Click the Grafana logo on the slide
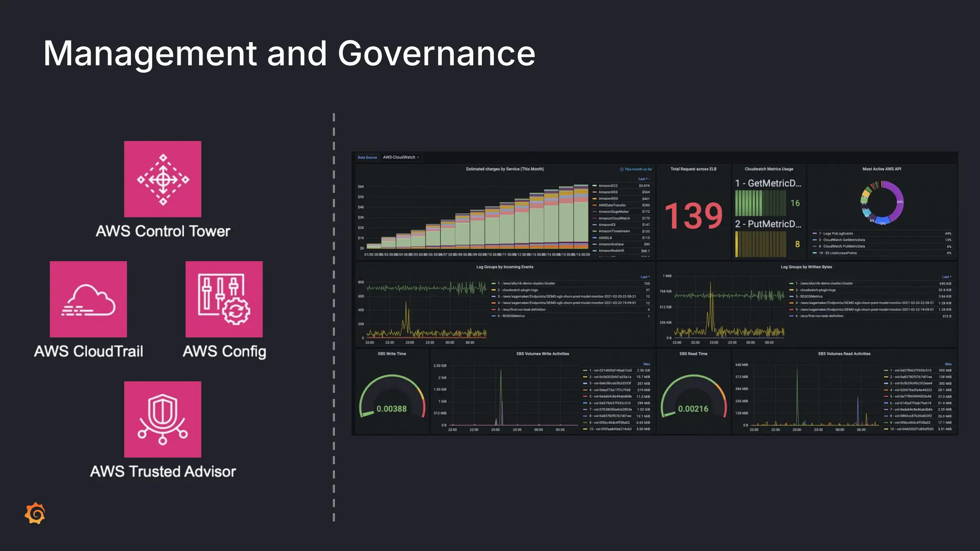Screen dimensions: 980x551 [x=35, y=513]
